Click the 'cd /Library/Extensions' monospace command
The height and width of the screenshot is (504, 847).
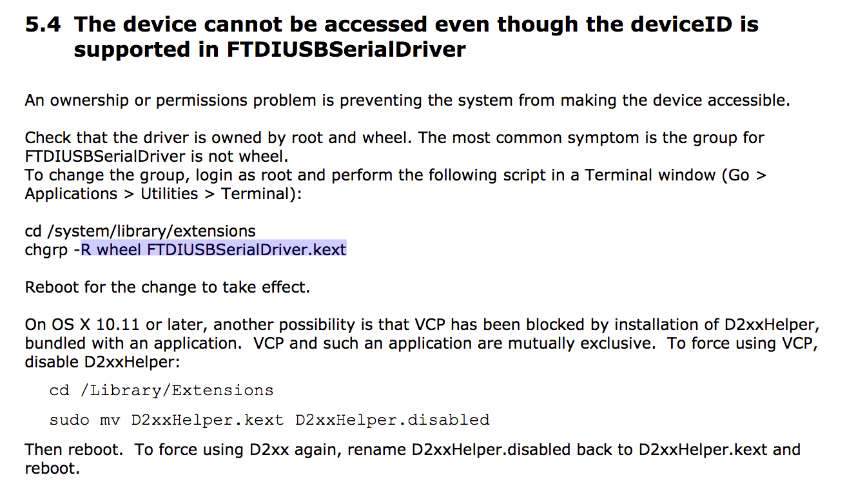pyautogui.click(x=161, y=391)
